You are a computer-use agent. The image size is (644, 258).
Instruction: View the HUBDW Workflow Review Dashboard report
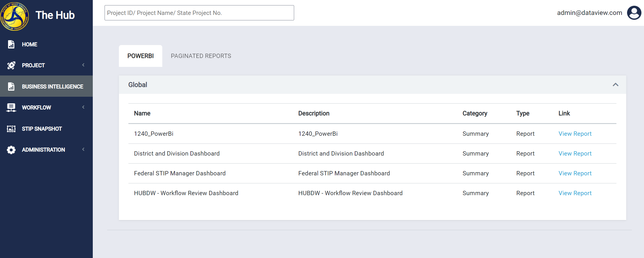tap(575, 193)
